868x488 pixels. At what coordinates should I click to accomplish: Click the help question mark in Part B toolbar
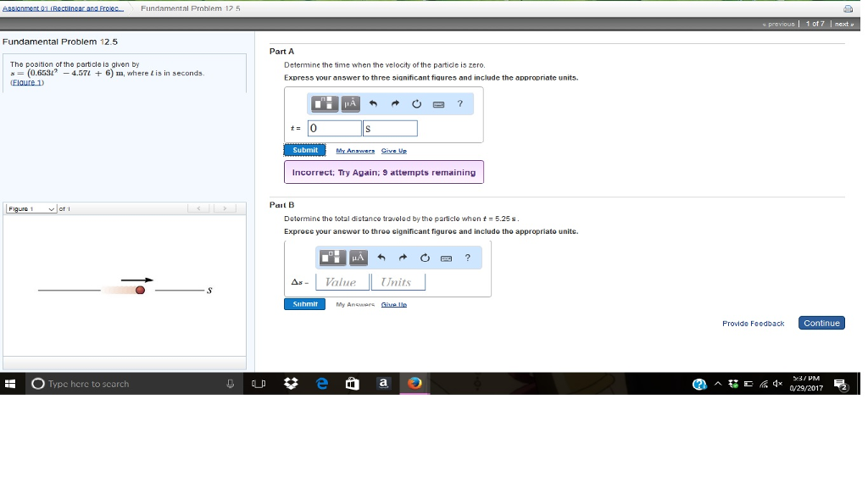(x=467, y=258)
